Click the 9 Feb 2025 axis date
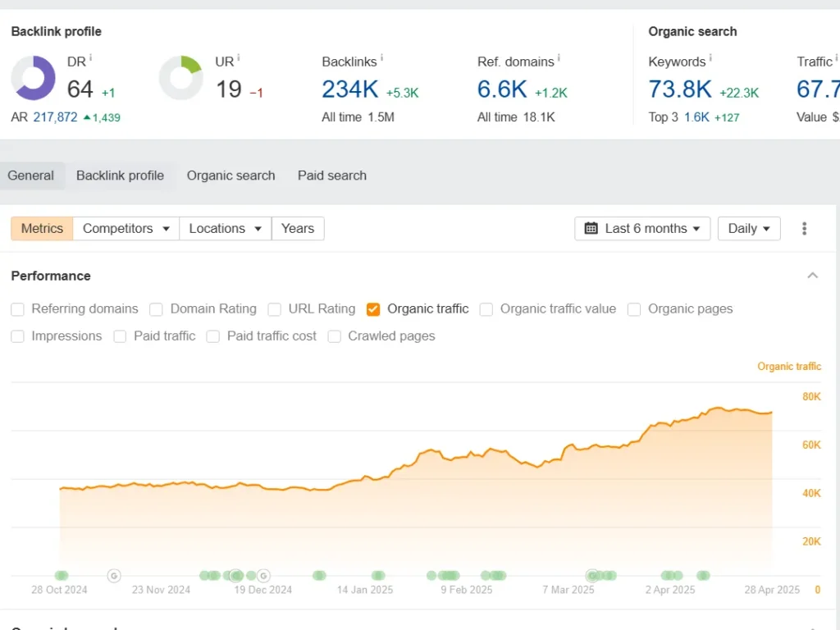The width and height of the screenshot is (840, 630). 467,590
